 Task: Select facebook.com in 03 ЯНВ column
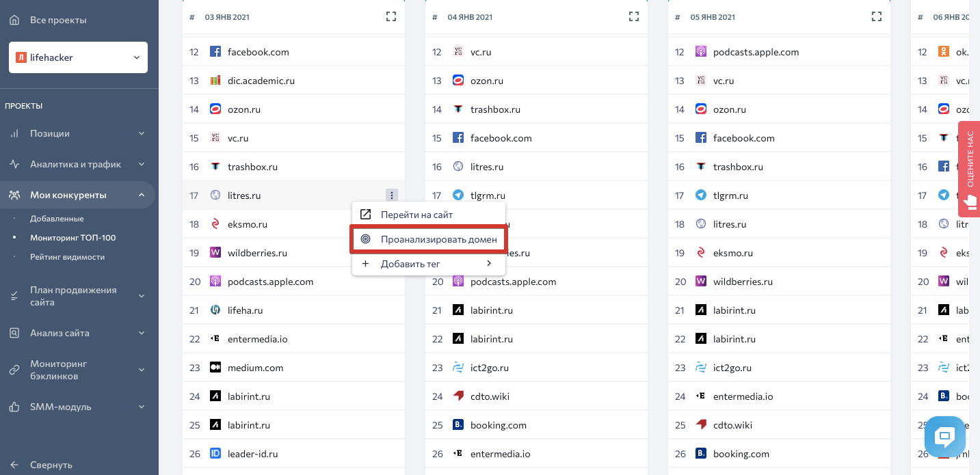coord(259,52)
